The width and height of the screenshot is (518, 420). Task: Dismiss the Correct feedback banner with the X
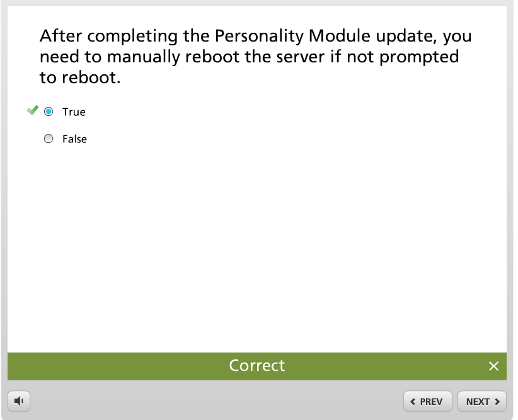tap(493, 366)
